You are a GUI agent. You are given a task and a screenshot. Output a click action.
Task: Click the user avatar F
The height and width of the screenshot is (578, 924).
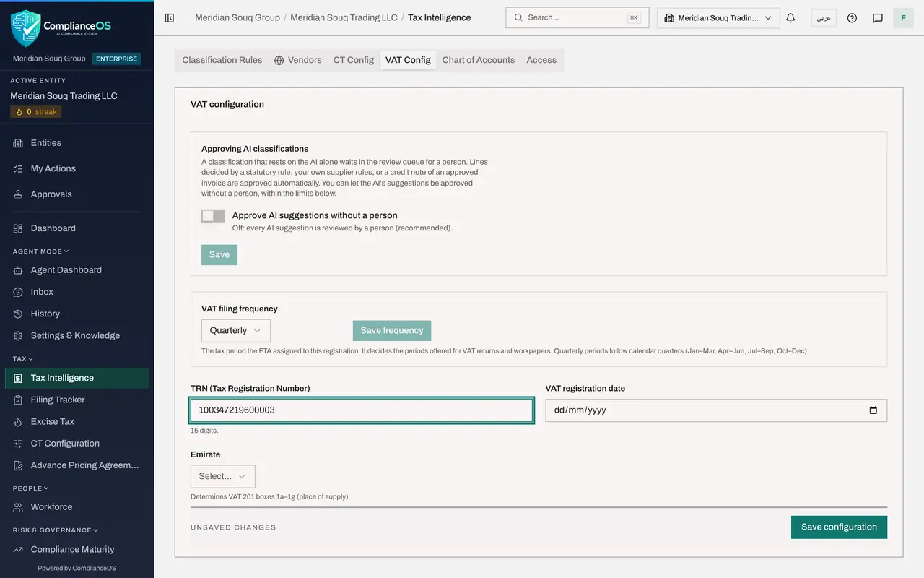pos(903,18)
